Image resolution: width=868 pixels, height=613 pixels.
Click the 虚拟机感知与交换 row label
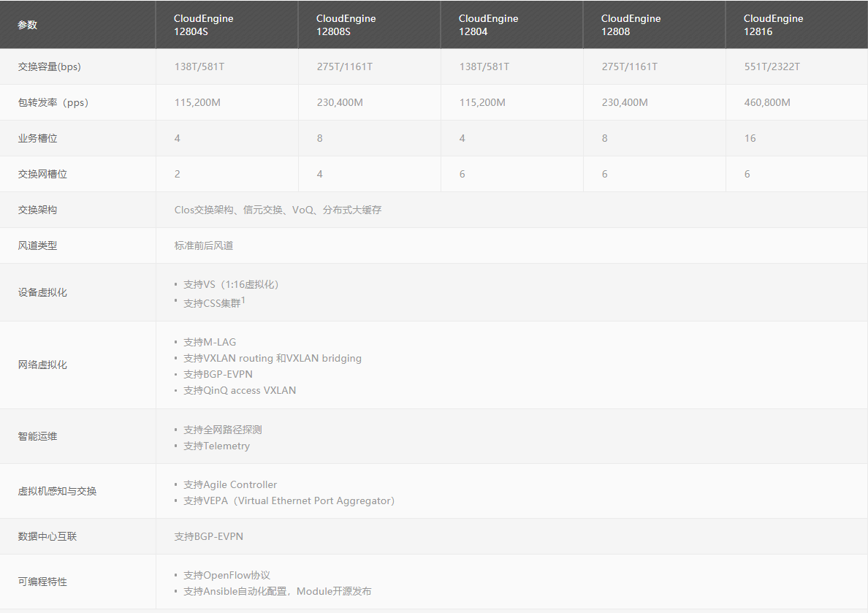[57, 491]
